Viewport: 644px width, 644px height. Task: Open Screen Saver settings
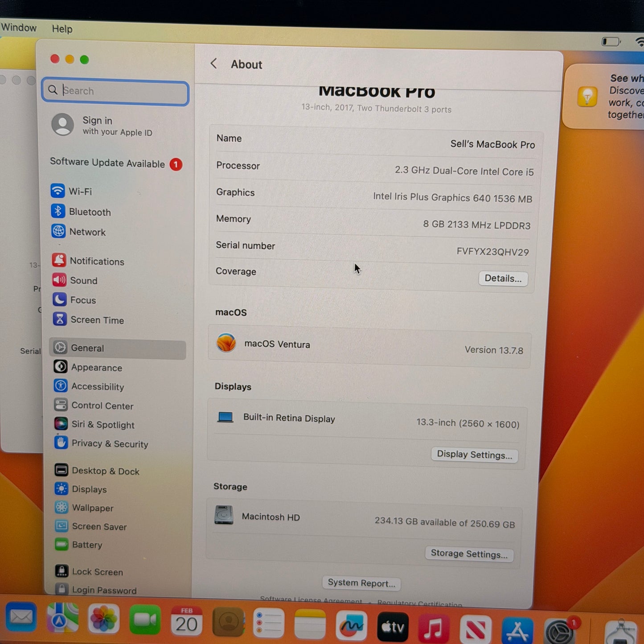(x=91, y=526)
